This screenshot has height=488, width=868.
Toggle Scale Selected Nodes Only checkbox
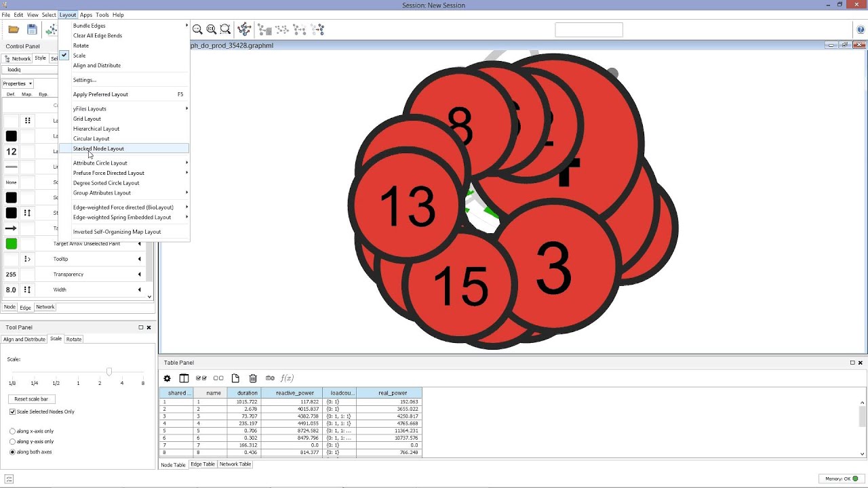click(13, 411)
